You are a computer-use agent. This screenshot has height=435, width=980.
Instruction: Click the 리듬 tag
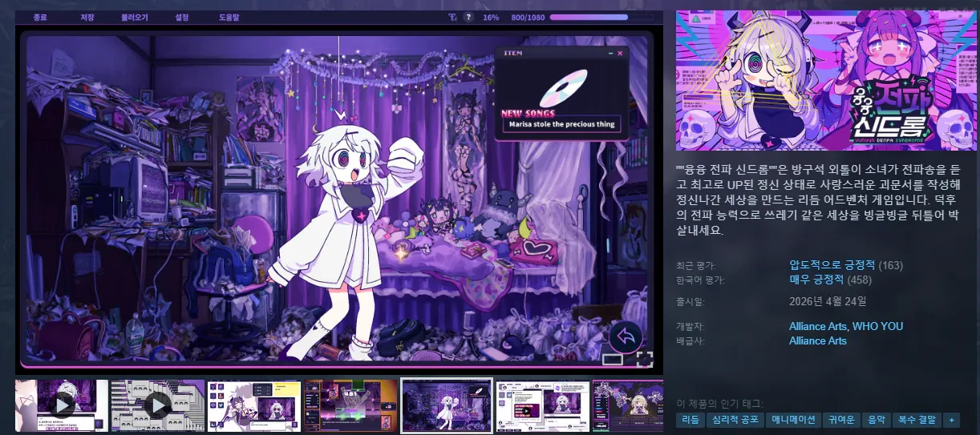(690, 419)
